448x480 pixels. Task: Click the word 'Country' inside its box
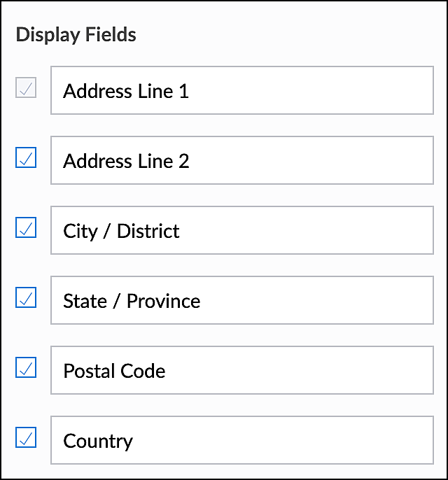pyautogui.click(x=98, y=441)
